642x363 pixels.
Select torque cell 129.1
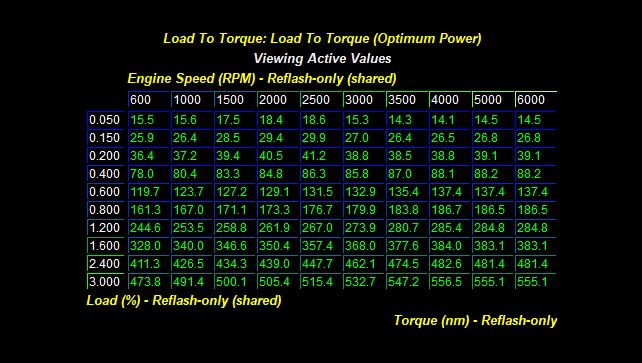pyautogui.click(x=278, y=192)
